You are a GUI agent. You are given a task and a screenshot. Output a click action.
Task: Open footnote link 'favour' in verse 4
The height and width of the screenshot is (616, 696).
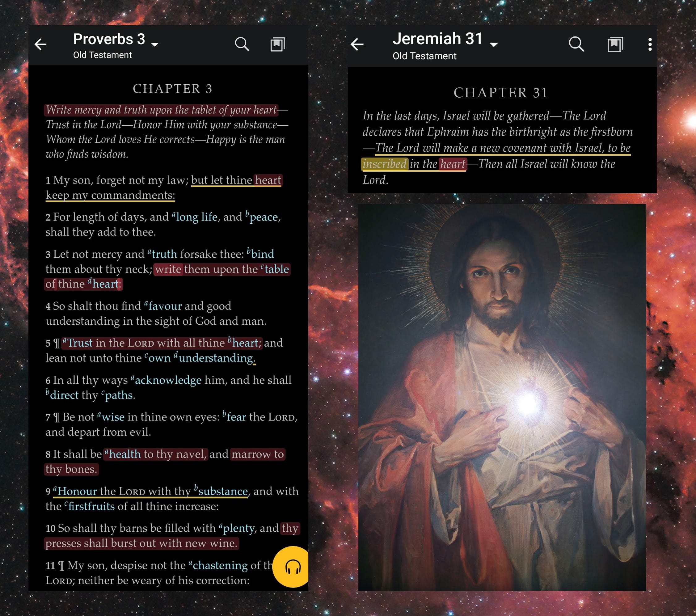tap(163, 306)
